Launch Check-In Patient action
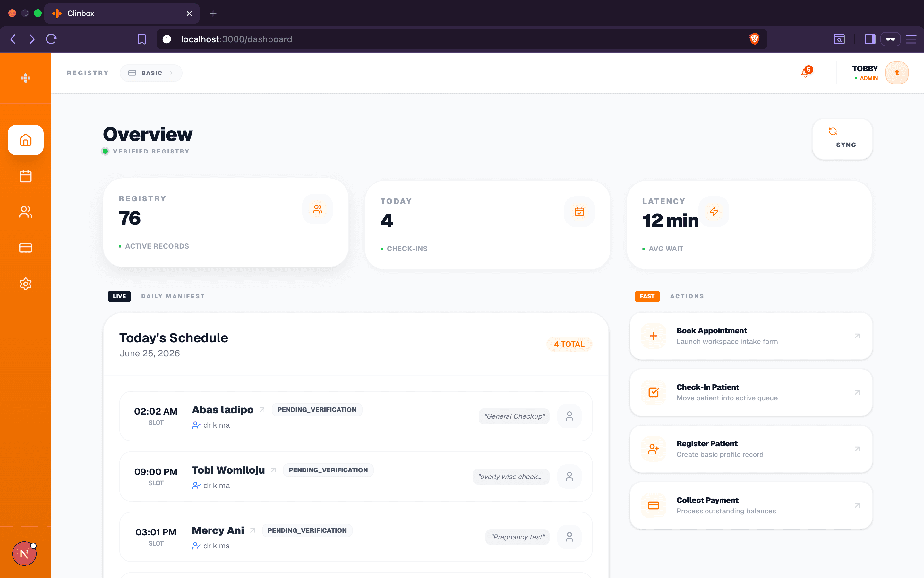924x578 pixels. pyautogui.click(x=751, y=393)
